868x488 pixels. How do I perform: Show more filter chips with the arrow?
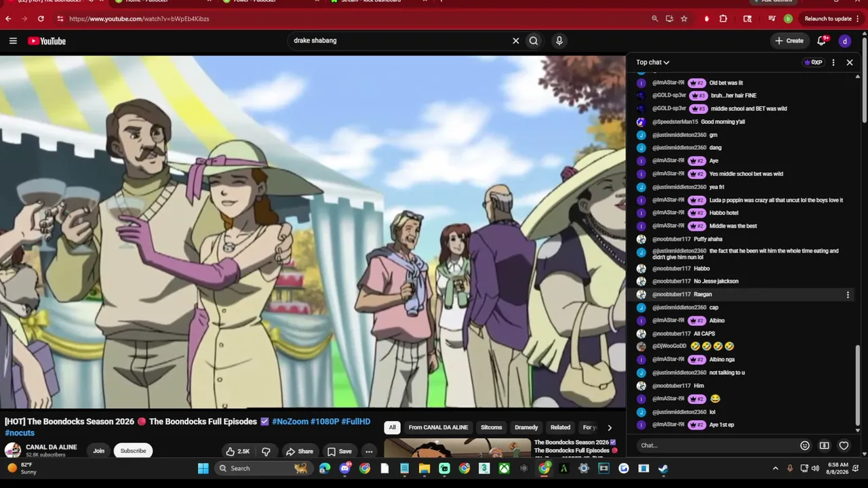[x=609, y=428]
